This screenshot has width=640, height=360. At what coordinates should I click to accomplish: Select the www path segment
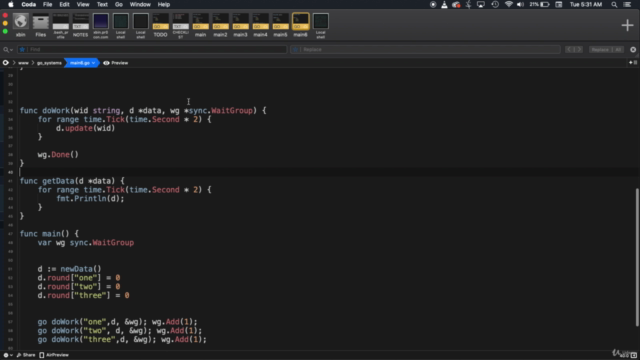point(23,63)
